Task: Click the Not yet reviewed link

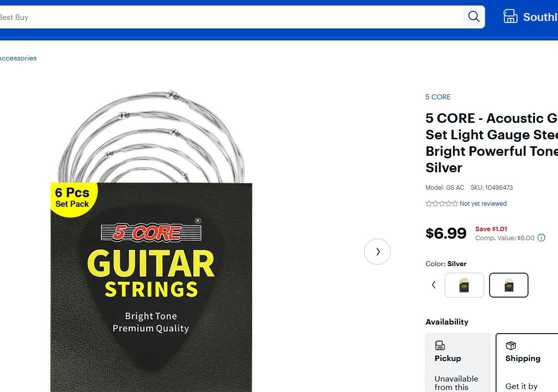Action: coord(483,204)
